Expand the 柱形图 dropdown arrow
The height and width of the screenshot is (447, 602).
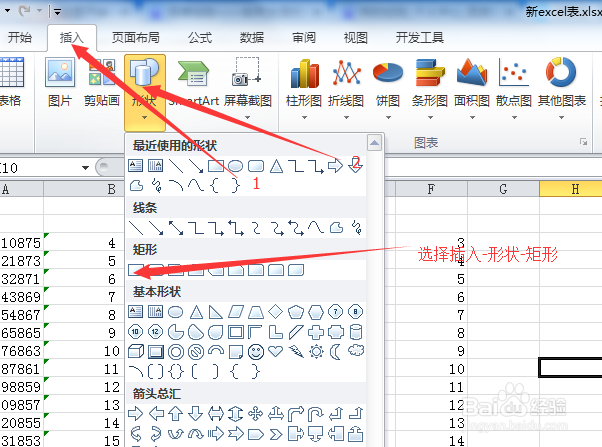point(304,118)
